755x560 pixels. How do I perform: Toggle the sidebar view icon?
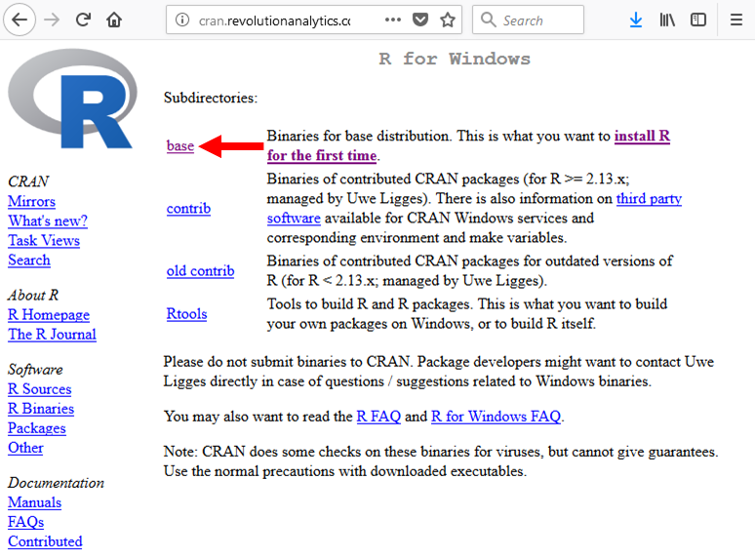pos(697,20)
